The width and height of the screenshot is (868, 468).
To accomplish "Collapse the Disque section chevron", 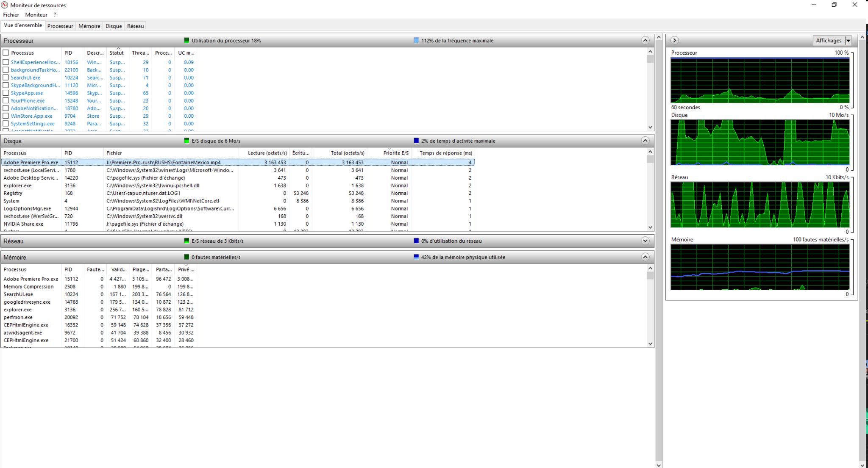I will click(645, 141).
